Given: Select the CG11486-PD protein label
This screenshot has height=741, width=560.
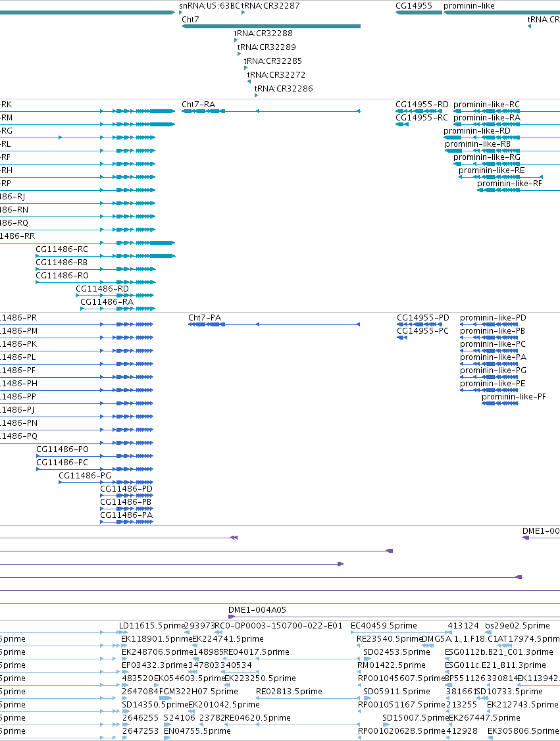Looking at the screenshot, I should (x=126, y=489).
